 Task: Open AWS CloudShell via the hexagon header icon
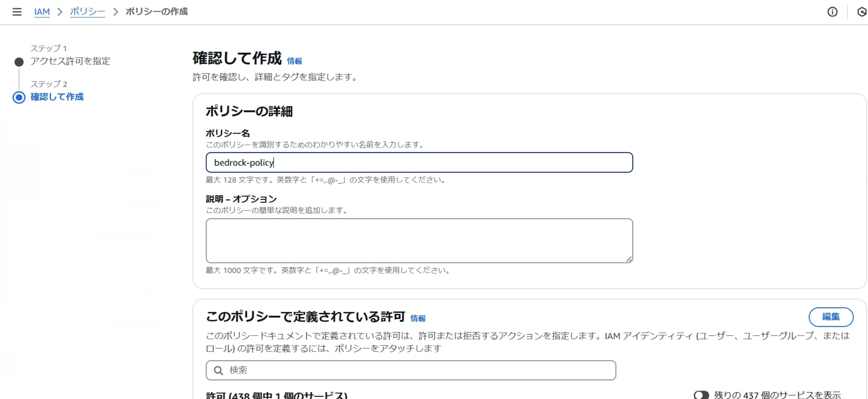click(x=862, y=12)
